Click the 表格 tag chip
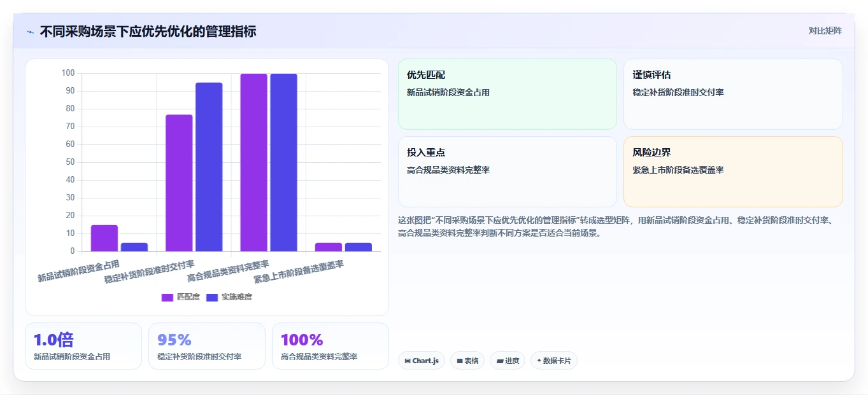 click(467, 361)
